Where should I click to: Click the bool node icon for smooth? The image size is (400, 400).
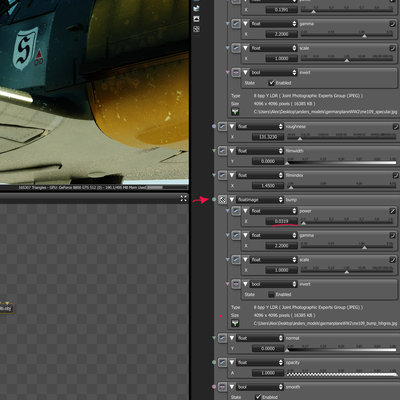(x=222, y=387)
